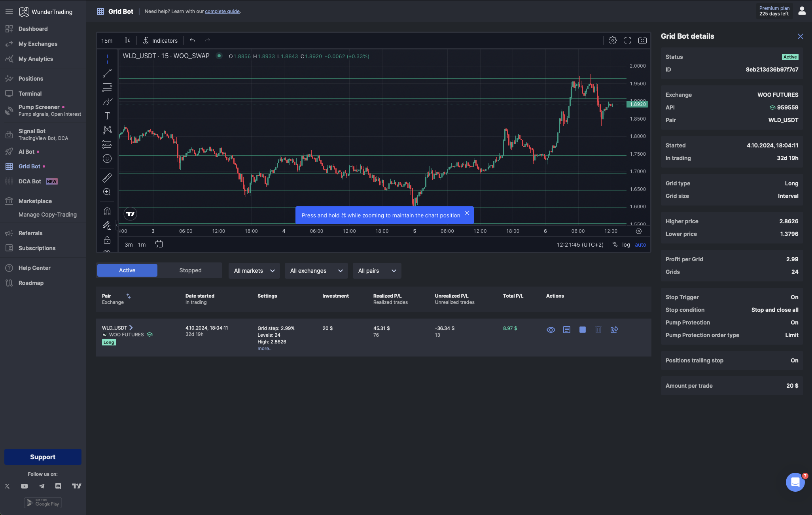Screen dimensions: 812x515
Task: Pick the brush drawing tool
Action: (107, 102)
